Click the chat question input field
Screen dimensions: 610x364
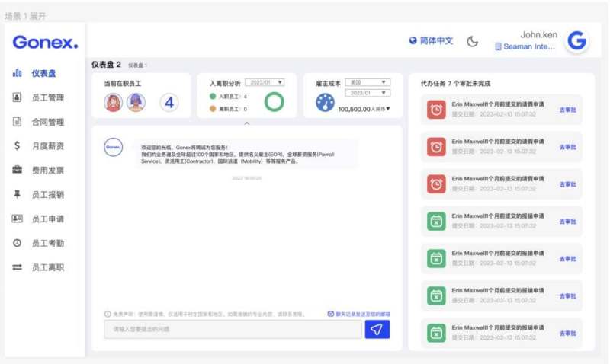[x=233, y=329]
